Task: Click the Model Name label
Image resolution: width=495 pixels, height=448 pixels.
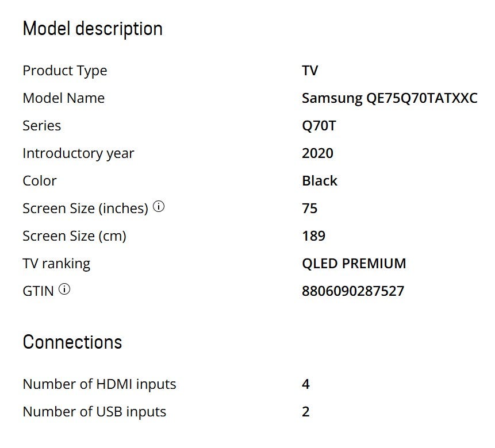Action: pyautogui.click(x=63, y=98)
